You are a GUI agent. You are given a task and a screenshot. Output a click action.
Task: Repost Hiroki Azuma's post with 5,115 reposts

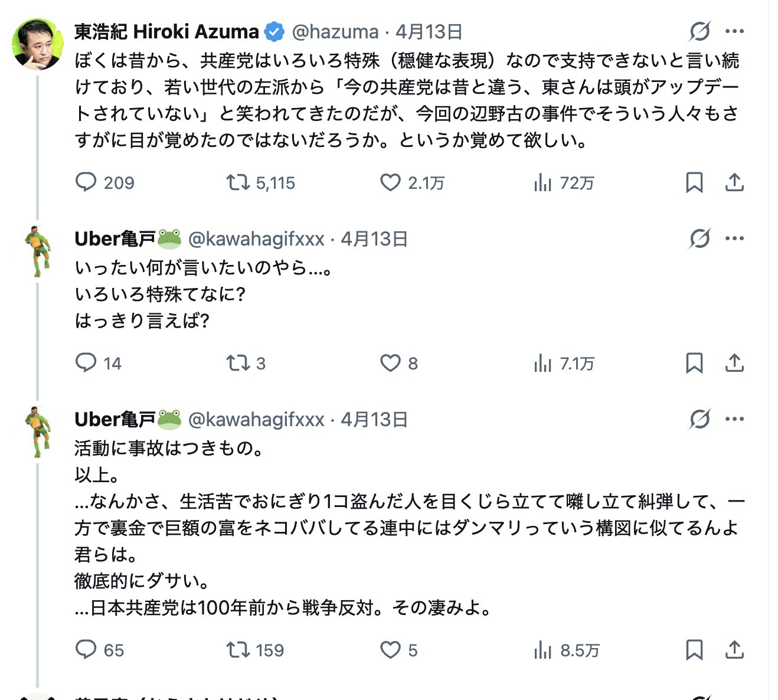(238, 182)
